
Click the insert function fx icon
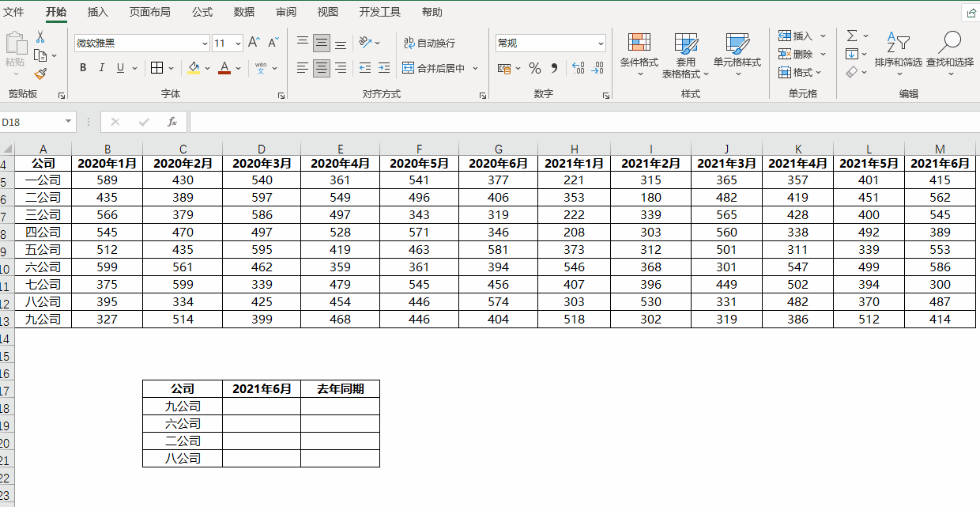[172, 122]
